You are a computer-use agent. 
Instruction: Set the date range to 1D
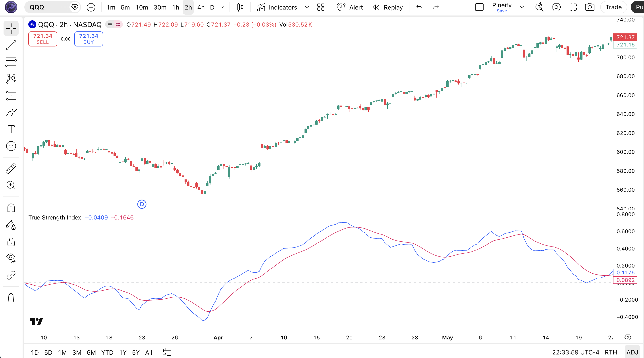click(35, 352)
